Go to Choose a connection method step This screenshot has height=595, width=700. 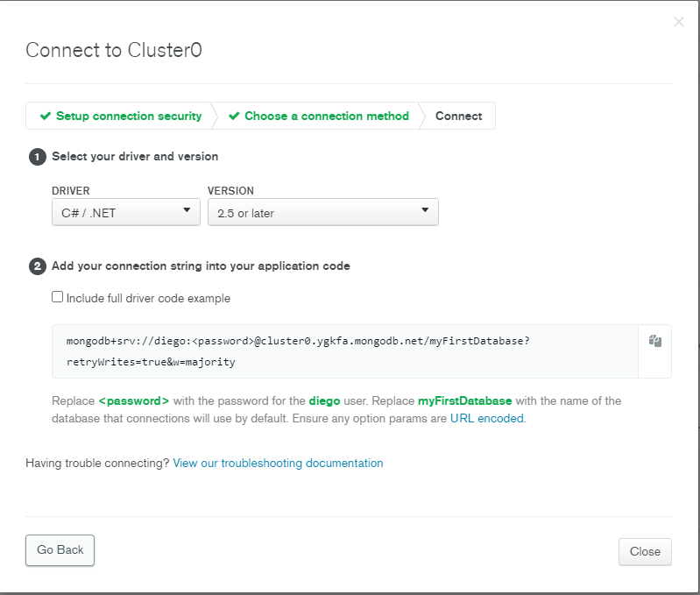point(319,116)
